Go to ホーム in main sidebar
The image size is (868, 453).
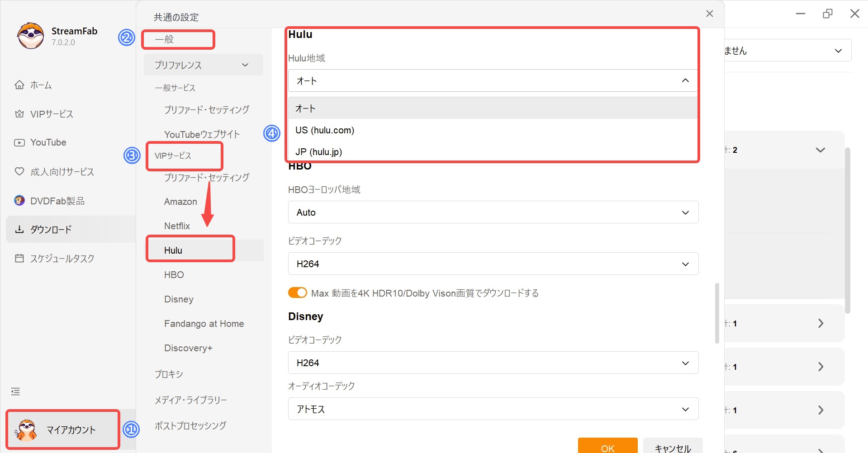coord(41,85)
